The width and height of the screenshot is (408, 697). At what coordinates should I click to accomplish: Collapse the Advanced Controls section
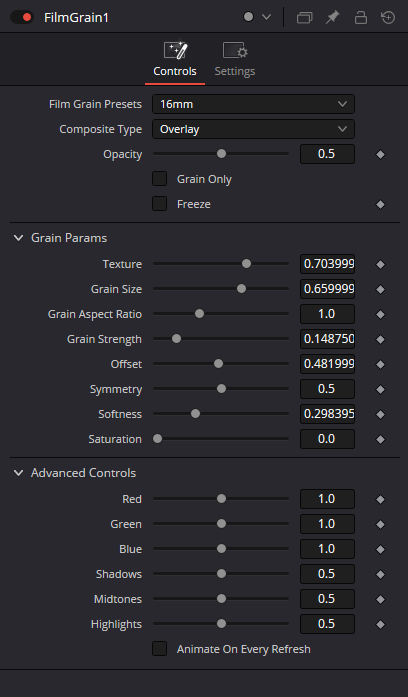click(19, 473)
